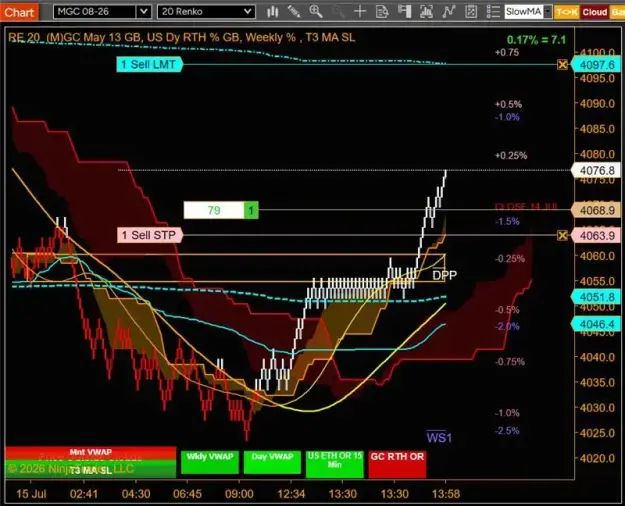Toggle the Cloud button
This screenshot has height=506, width=625.
click(594, 12)
